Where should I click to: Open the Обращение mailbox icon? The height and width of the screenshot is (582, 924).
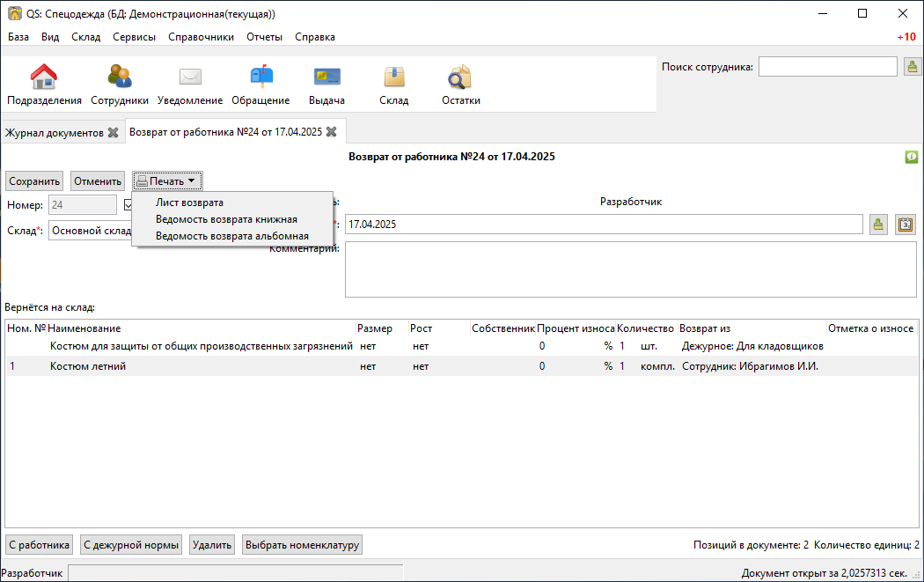pos(261,77)
